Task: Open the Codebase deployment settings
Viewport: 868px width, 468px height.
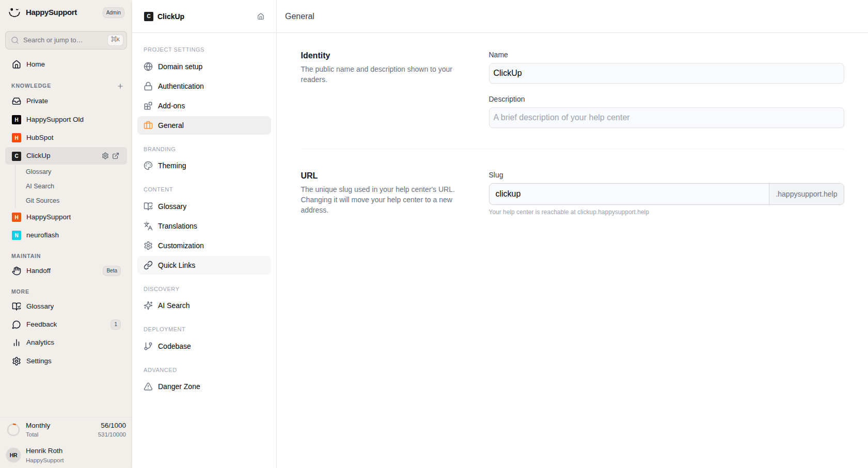Action: [204, 346]
